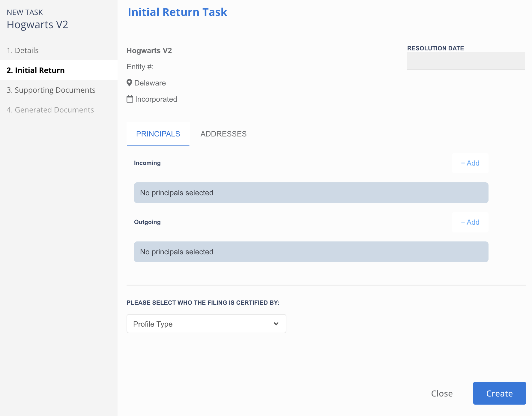532x416 pixels.
Task: Click the Entity # label
Action: click(x=140, y=67)
